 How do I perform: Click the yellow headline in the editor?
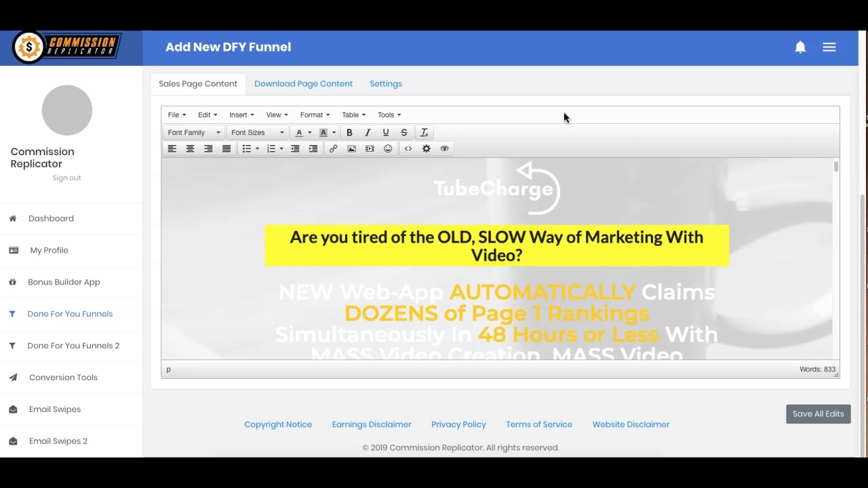pos(497,246)
